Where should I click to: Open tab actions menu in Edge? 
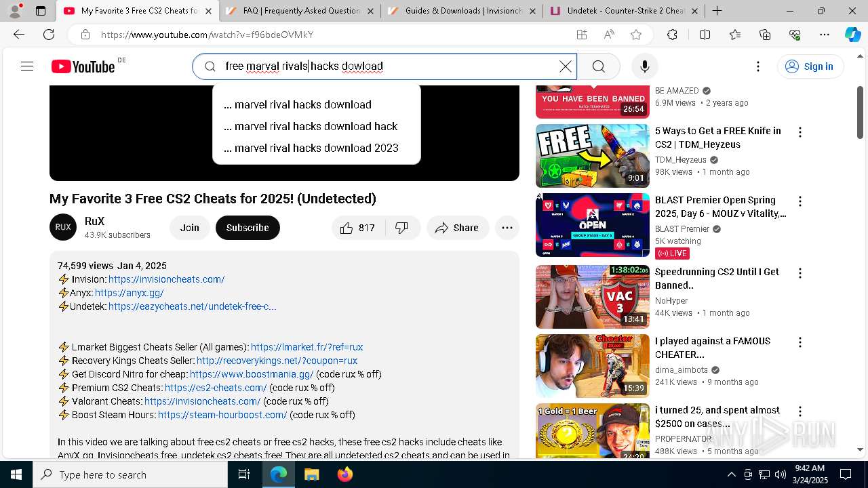coord(41,11)
